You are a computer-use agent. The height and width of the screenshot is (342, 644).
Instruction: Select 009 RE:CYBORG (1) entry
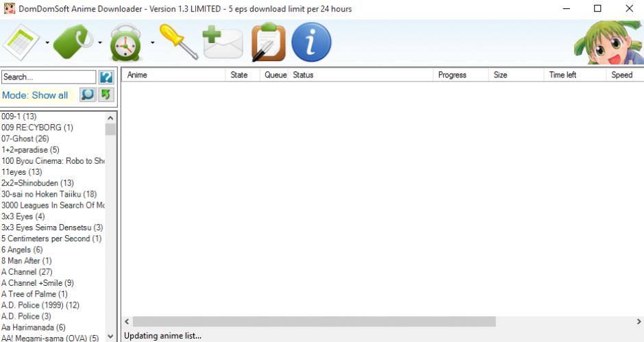(53, 127)
